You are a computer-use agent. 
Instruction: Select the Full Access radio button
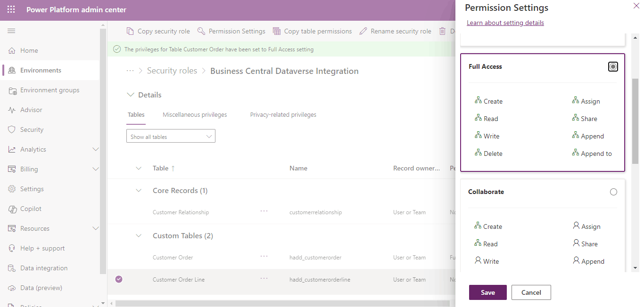pyautogui.click(x=613, y=67)
